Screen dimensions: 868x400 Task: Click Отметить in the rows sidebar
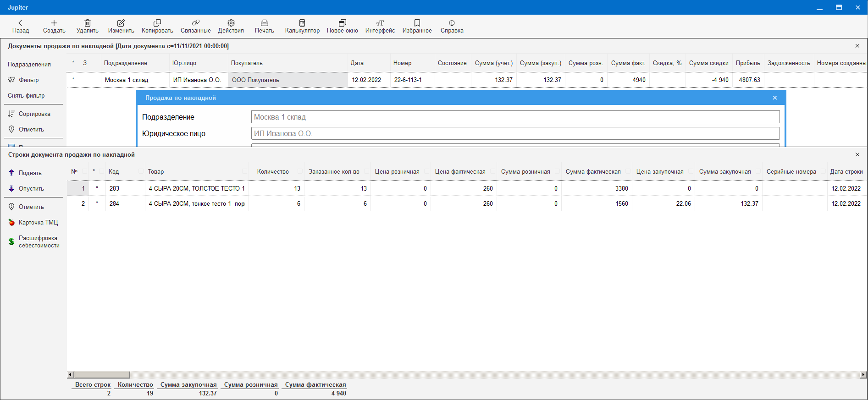(26, 207)
